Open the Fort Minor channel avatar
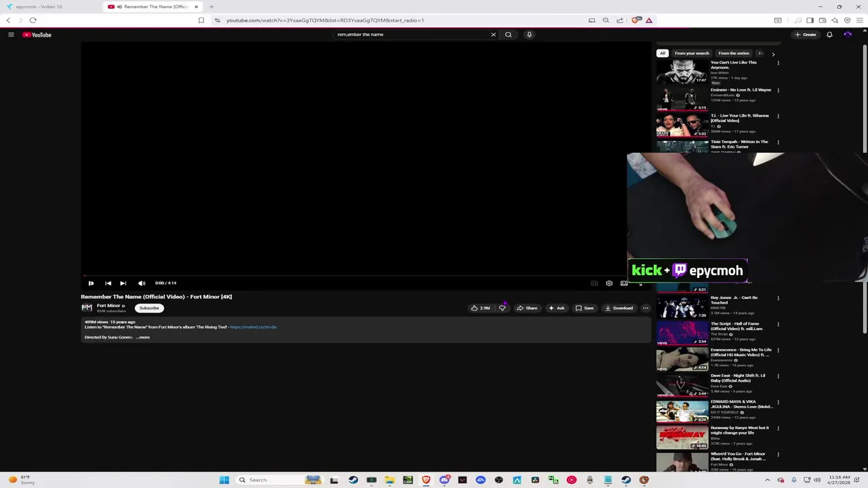 [x=87, y=308]
